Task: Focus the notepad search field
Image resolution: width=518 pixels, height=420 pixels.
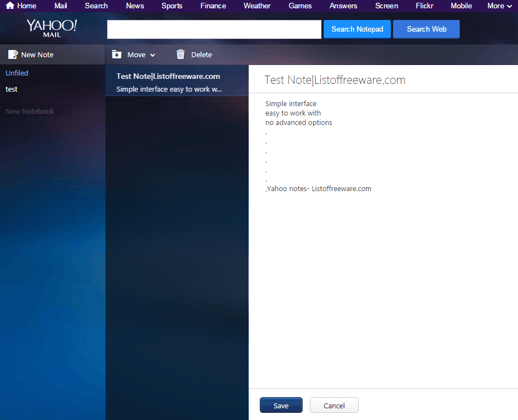Action: pyautogui.click(x=214, y=29)
